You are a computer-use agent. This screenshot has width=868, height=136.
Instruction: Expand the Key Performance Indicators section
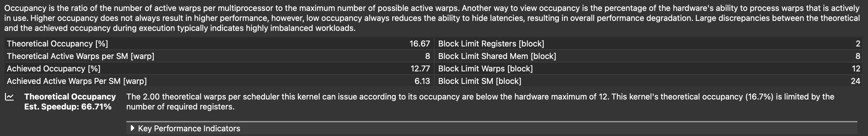132,128
